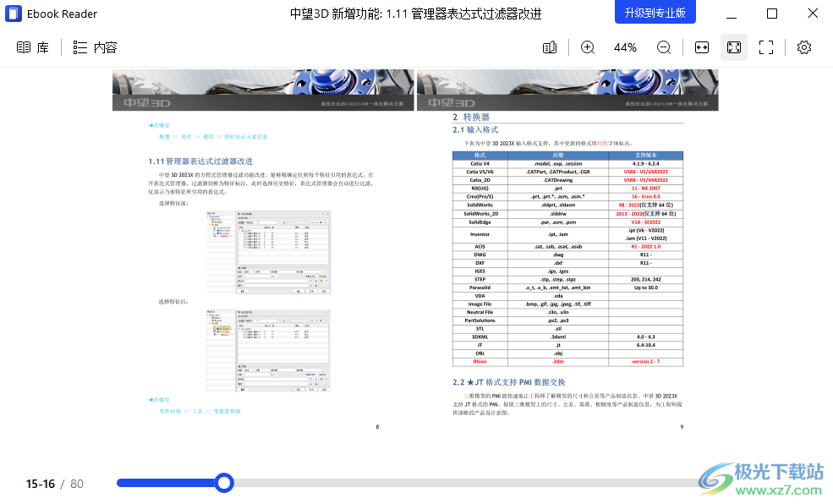Click the left page 8 document view

(263, 249)
